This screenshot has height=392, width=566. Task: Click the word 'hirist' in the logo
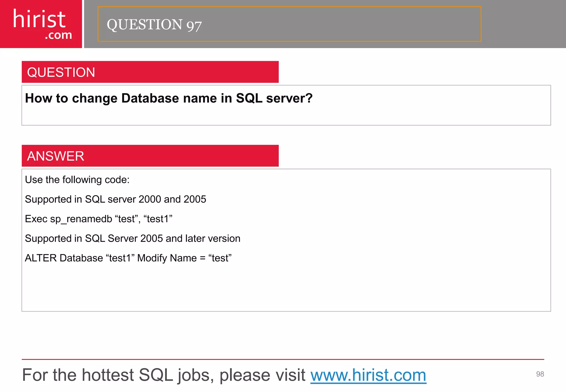pyautogui.click(x=39, y=19)
